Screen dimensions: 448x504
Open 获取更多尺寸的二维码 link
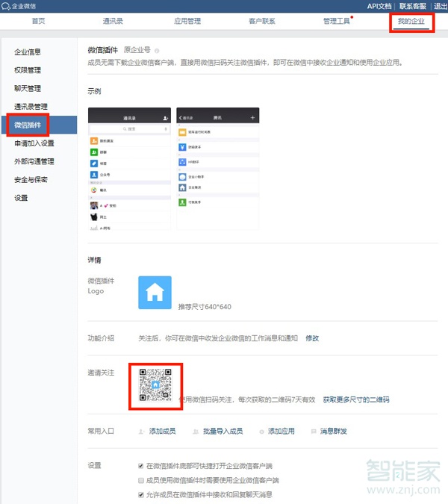pos(356,400)
